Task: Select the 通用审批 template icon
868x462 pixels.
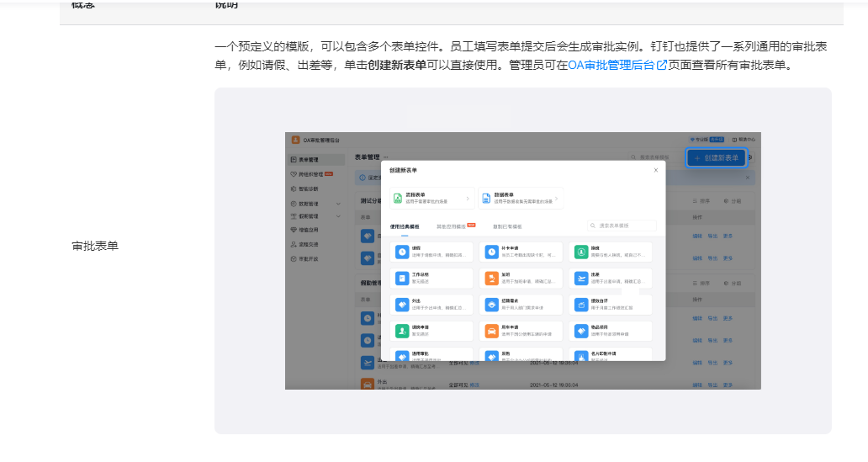Action: (x=402, y=356)
